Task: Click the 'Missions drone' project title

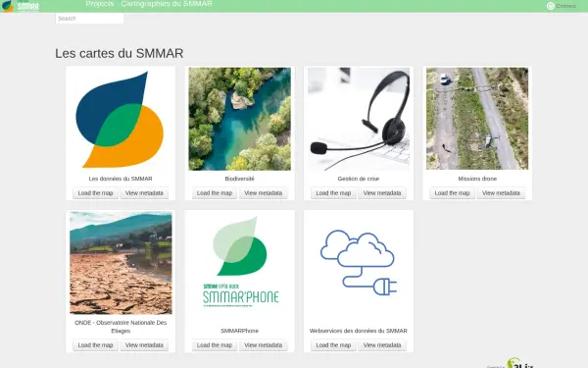Action: click(x=477, y=179)
